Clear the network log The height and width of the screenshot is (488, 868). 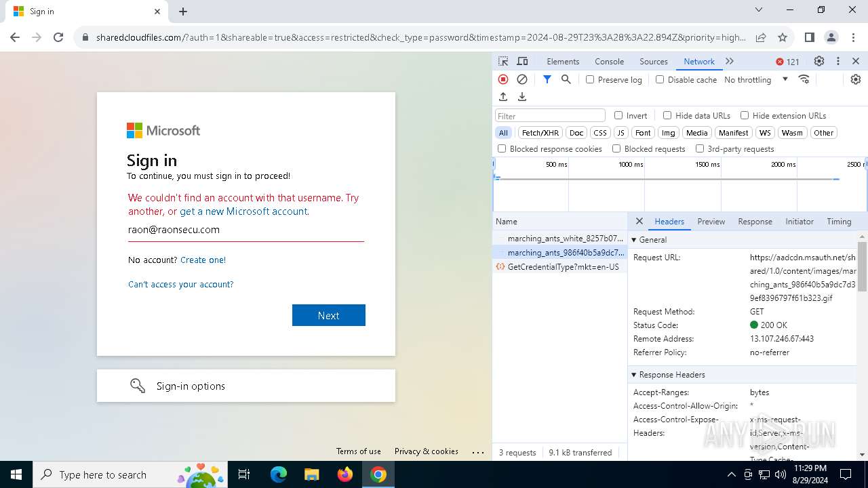click(x=522, y=79)
